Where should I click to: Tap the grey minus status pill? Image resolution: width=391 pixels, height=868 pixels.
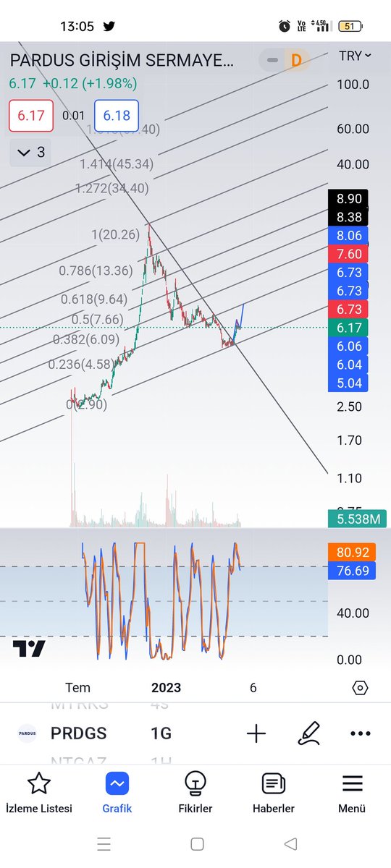273,61
